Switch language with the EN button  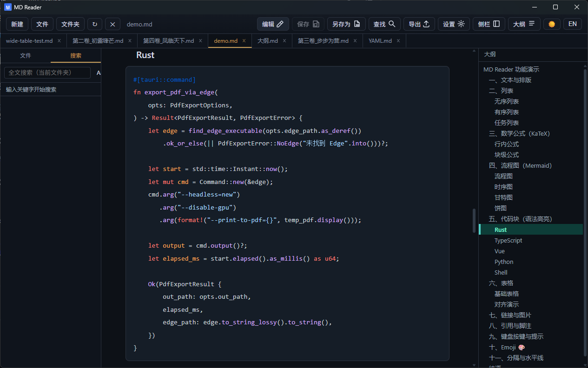[x=573, y=24]
